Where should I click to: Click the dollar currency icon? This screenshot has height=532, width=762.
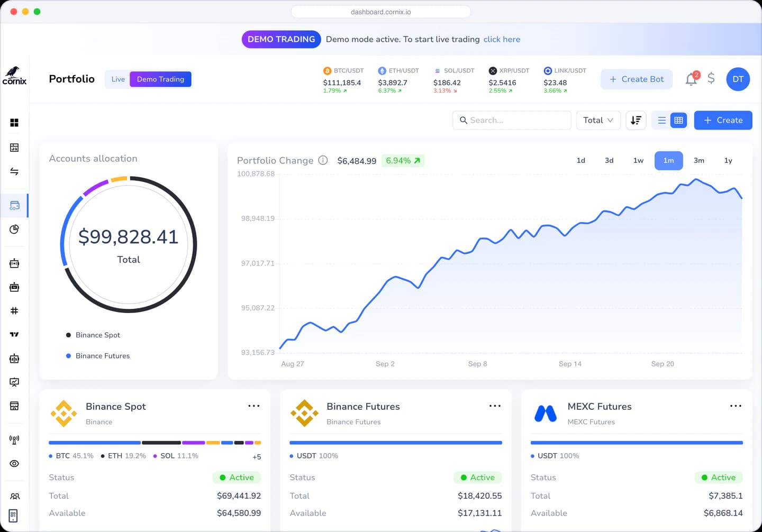pos(711,78)
